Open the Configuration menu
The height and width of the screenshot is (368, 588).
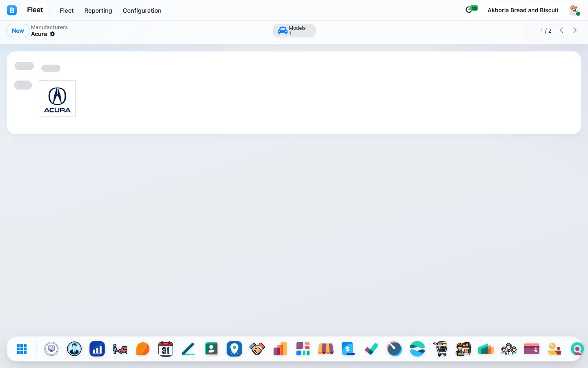(x=142, y=11)
